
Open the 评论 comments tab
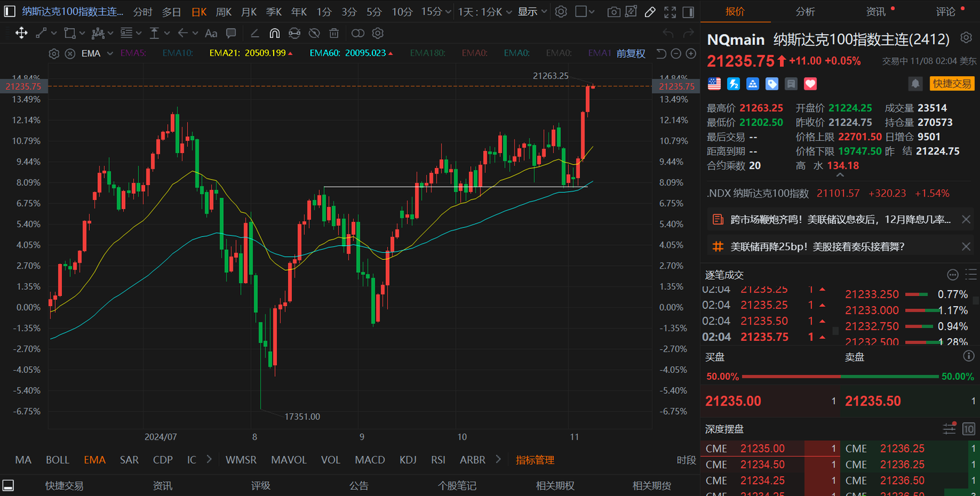[946, 12]
